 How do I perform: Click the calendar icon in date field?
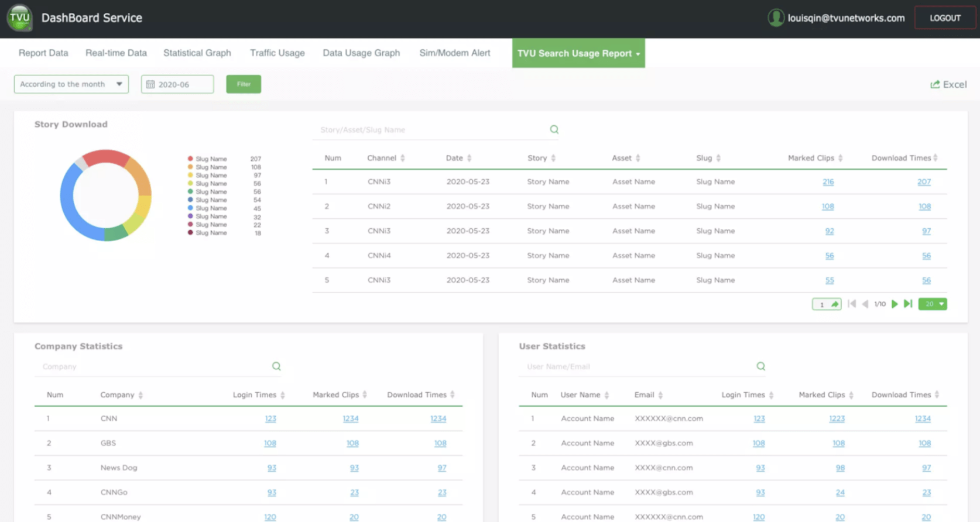(x=150, y=84)
